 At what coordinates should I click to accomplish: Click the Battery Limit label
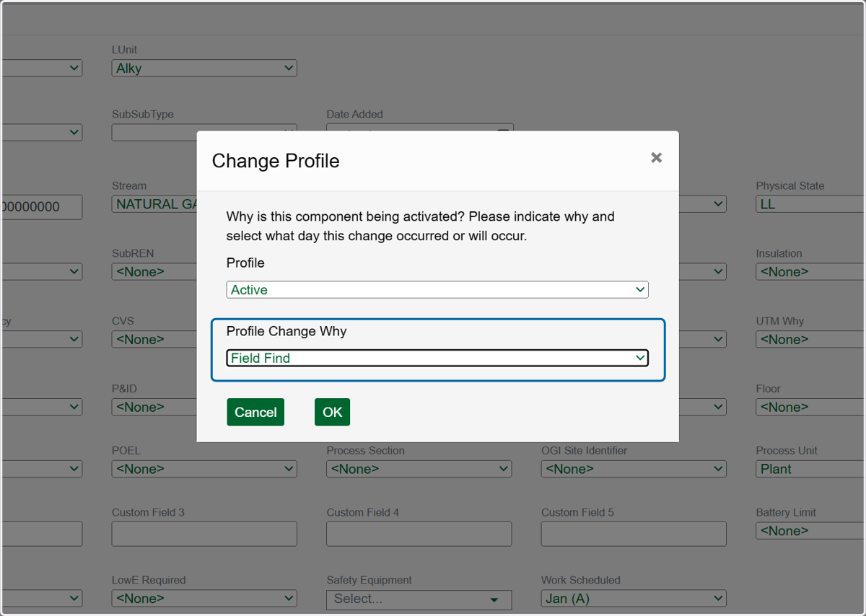click(786, 512)
